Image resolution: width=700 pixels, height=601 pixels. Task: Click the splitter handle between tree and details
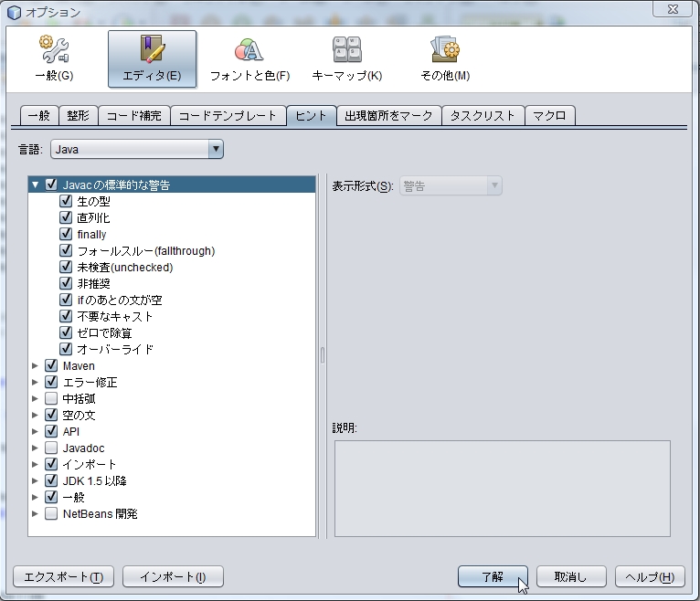322,354
